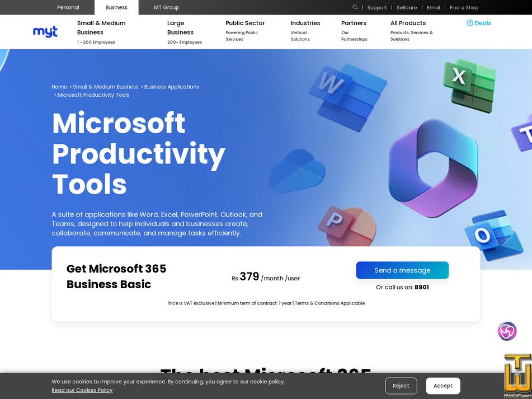Open the Selfcare link

[407, 7]
